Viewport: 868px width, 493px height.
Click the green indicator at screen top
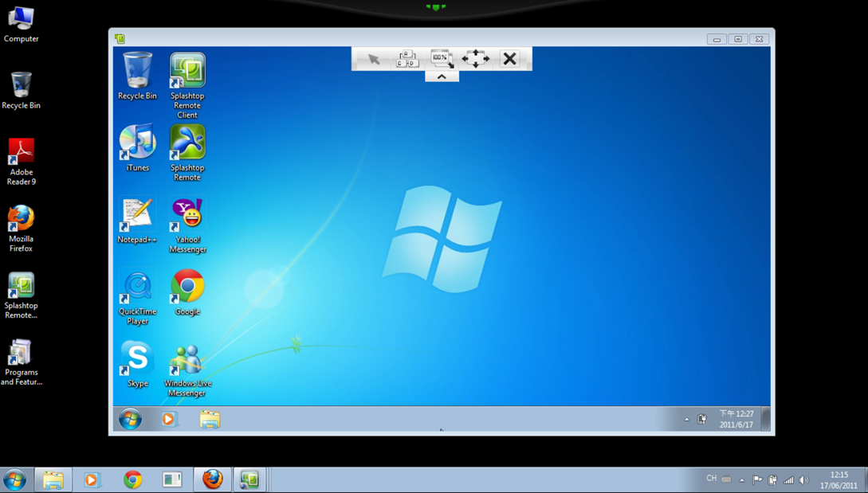[x=436, y=7]
